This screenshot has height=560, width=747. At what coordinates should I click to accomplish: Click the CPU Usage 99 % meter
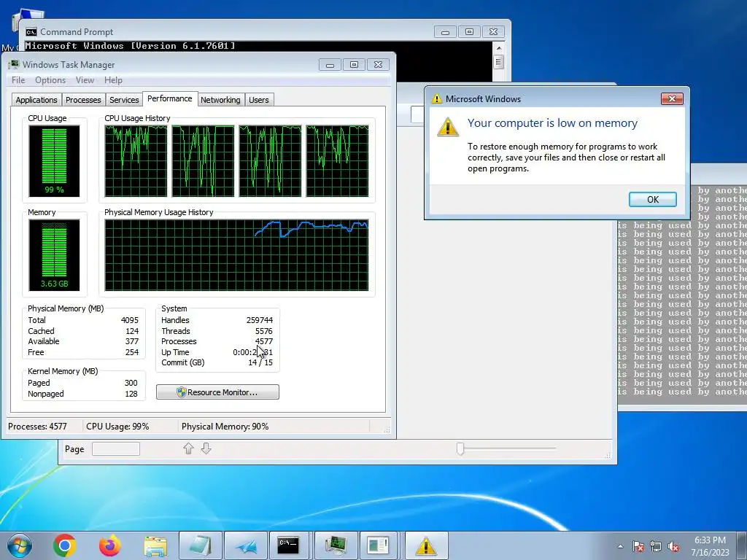[54, 161]
